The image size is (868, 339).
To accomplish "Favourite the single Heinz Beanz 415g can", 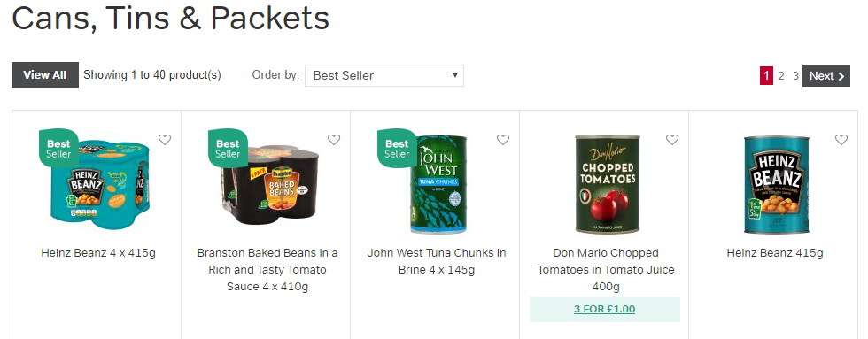I will tap(841, 140).
